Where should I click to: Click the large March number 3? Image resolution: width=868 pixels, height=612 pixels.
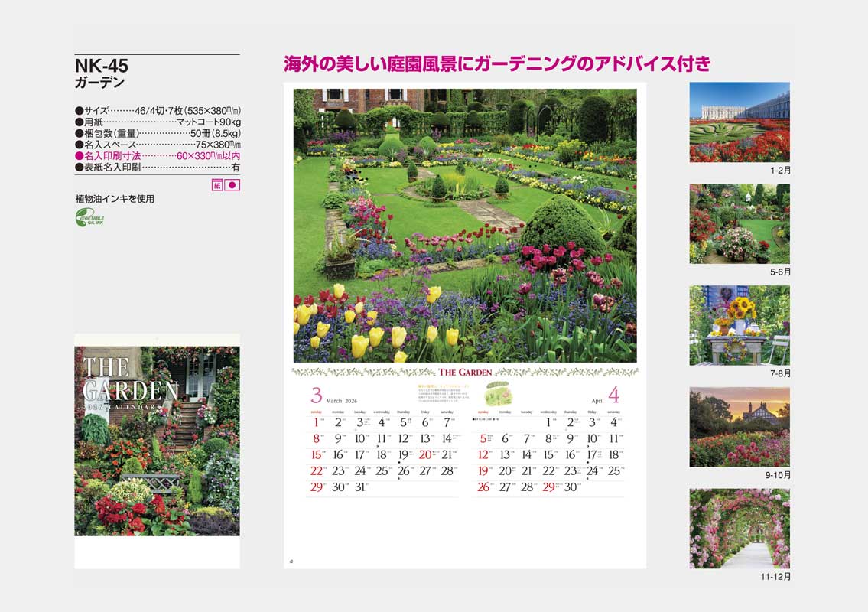coord(316,395)
